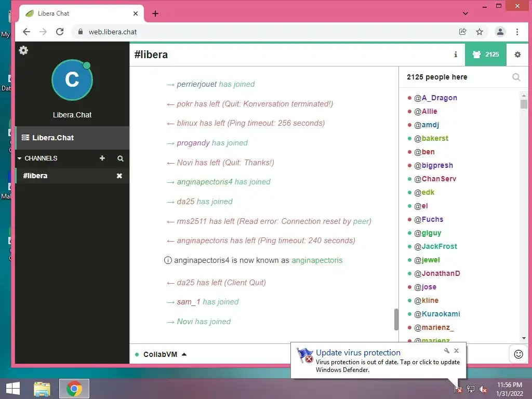The image size is (532, 399).
Task: Go back with the browser back arrow
Action: [x=26, y=32]
